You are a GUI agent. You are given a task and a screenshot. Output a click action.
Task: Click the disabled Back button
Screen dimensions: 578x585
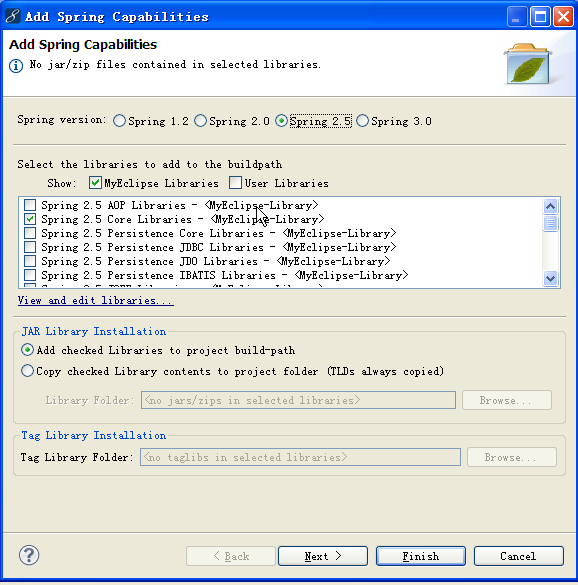231,556
